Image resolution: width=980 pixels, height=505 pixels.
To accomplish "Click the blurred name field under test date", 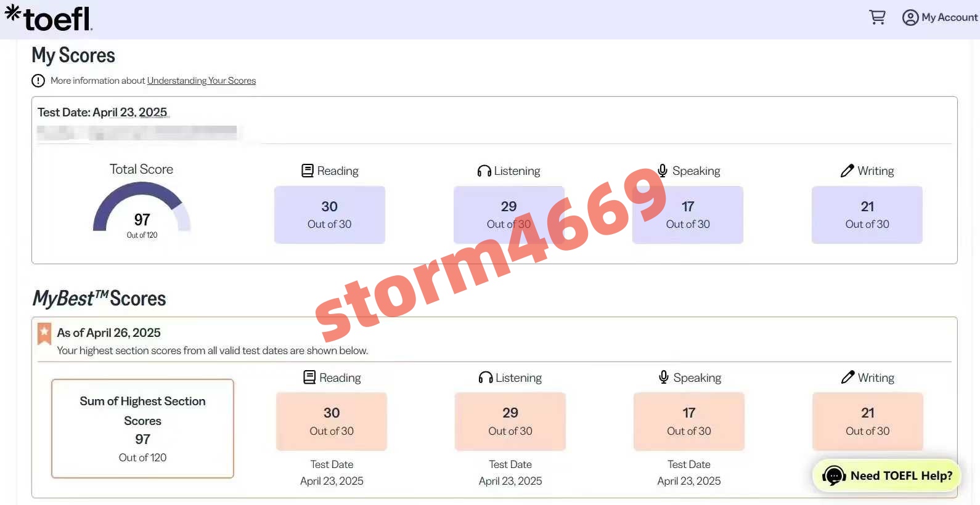I will (x=138, y=132).
